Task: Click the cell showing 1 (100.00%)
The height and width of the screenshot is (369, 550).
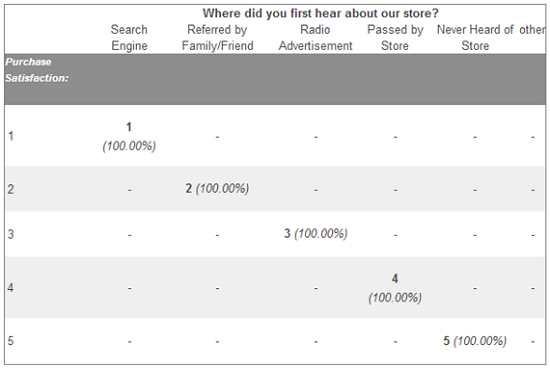Action: (129, 136)
